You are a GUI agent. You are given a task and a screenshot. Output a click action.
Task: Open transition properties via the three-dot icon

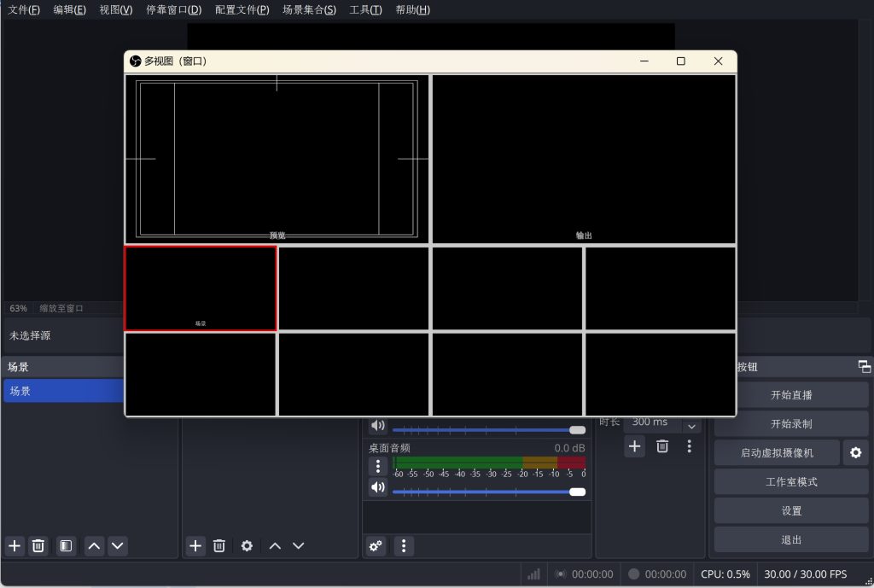[x=690, y=445]
